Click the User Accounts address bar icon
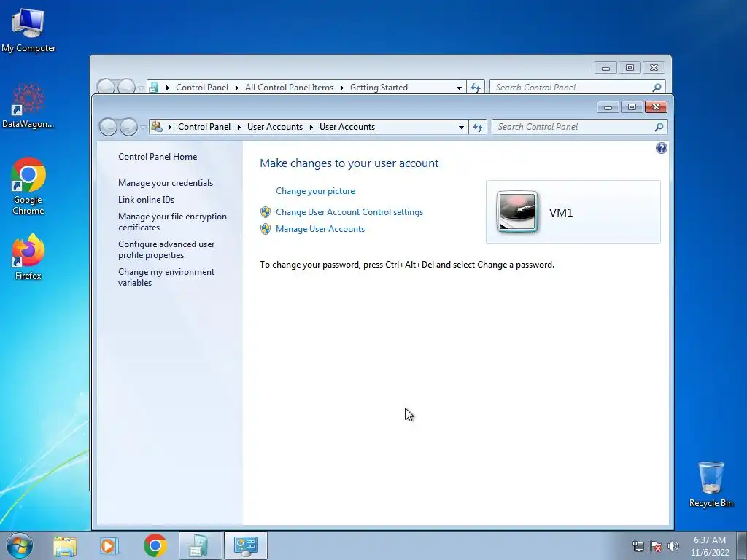Screen dimensions: 747x560 point(156,127)
